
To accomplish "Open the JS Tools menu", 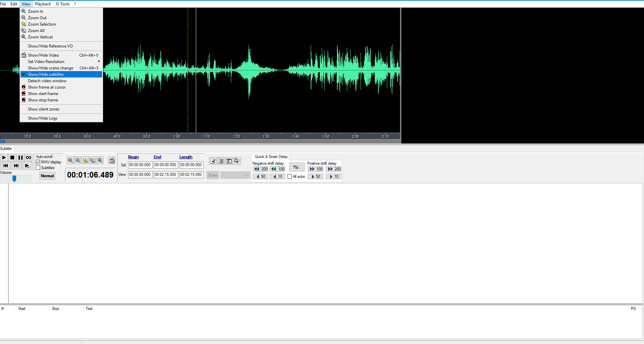I will pyautogui.click(x=62, y=4).
